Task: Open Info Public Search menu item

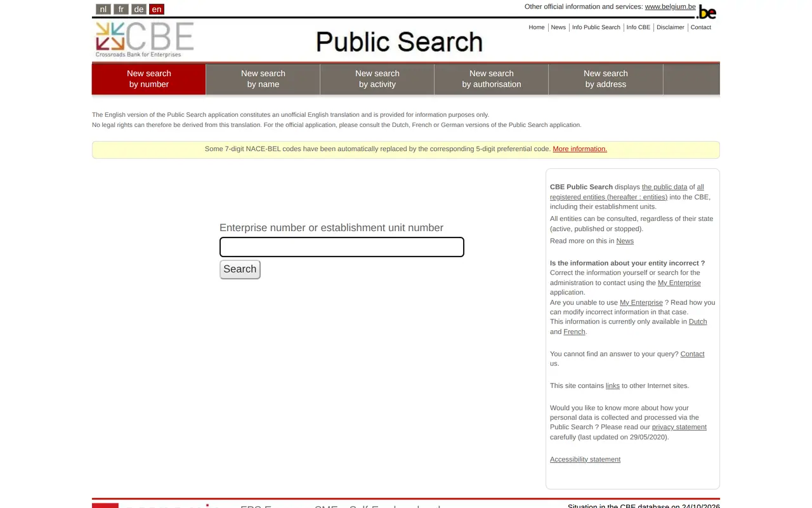Action: (x=596, y=27)
